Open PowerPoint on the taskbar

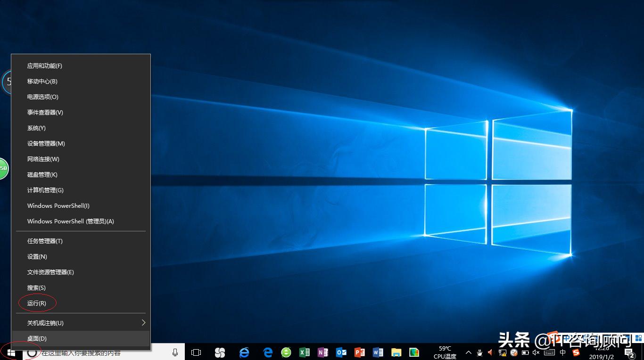[359, 352]
